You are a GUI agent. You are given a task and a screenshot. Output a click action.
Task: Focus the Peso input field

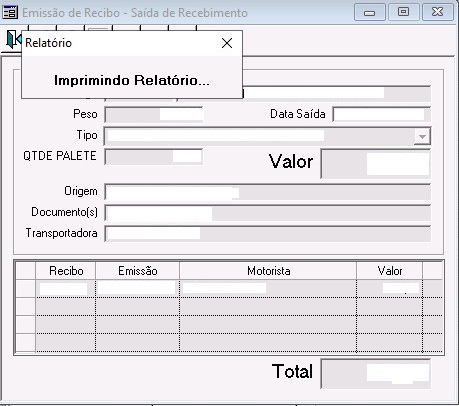(x=154, y=115)
